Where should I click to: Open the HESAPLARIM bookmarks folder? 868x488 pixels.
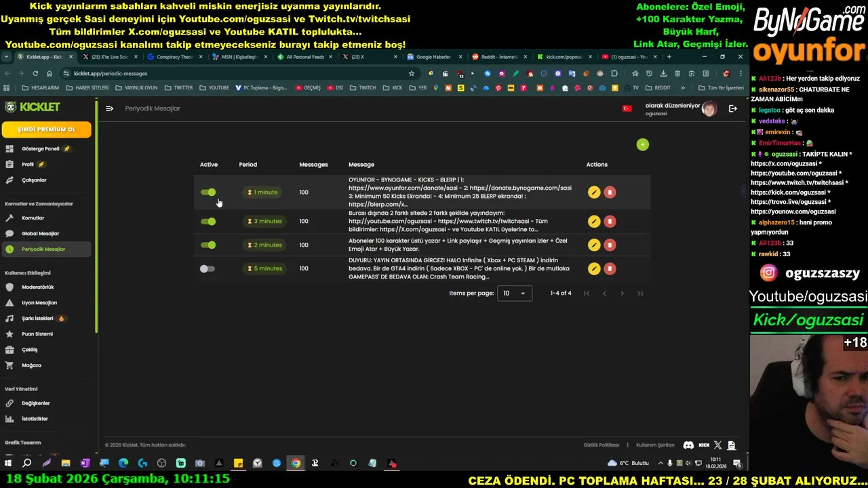40,88
